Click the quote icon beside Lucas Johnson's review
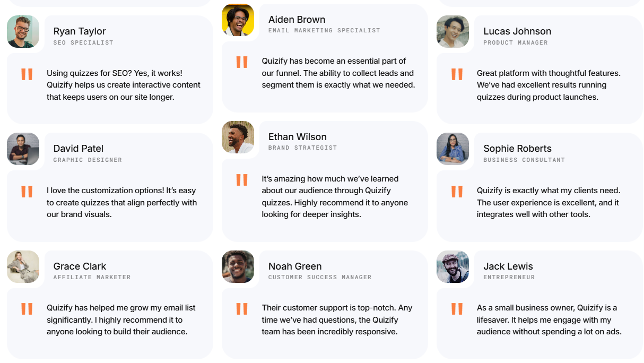Image resolution: width=644 pixels, height=363 pixels. [x=457, y=74]
